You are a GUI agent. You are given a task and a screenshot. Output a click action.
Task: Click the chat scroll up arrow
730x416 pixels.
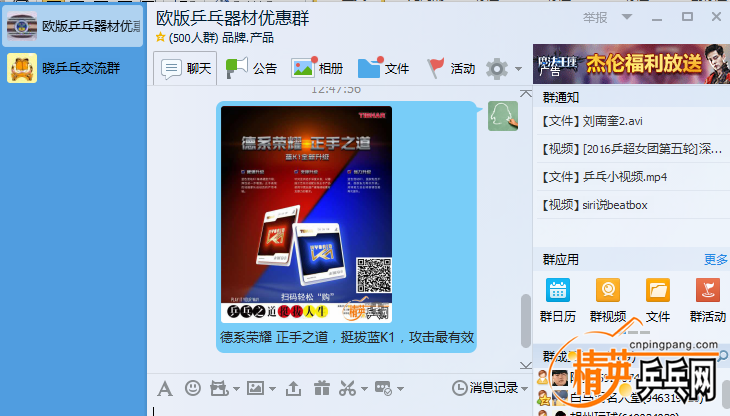(x=526, y=94)
